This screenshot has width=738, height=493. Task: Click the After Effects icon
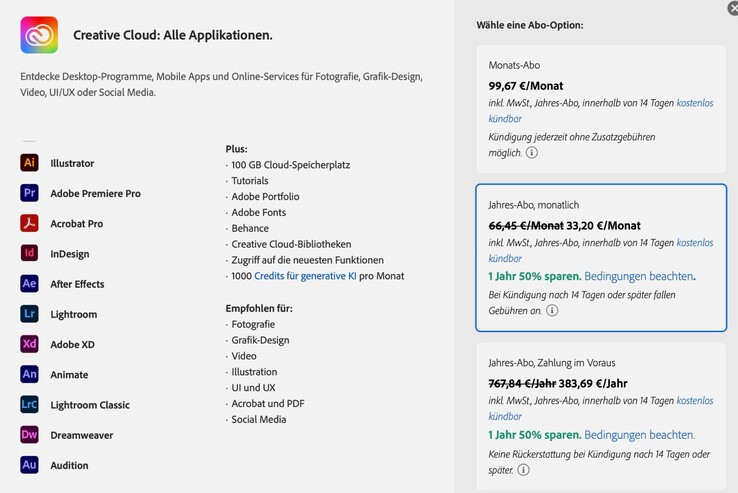click(30, 284)
